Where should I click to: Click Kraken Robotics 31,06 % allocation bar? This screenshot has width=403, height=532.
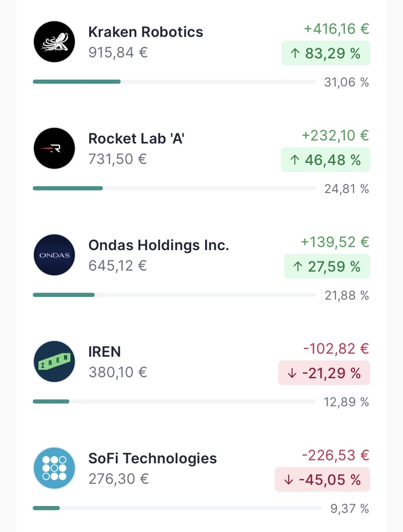(174, 82)
